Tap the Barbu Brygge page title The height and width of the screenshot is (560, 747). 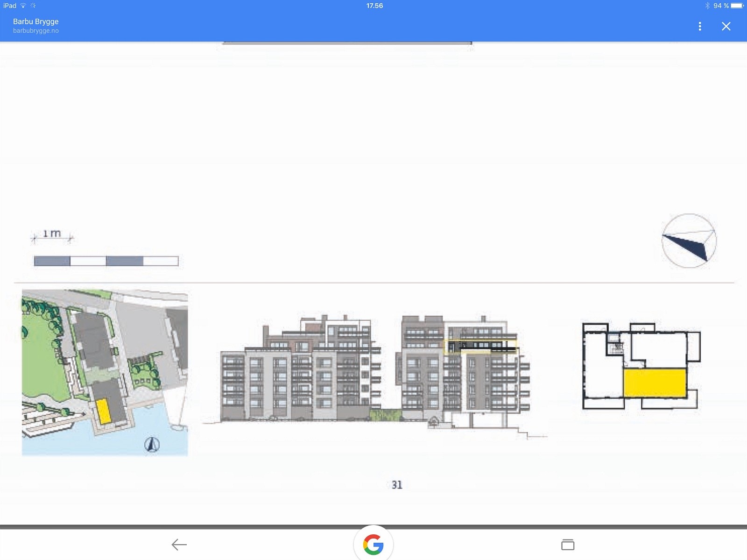click(x=36, y=21)
